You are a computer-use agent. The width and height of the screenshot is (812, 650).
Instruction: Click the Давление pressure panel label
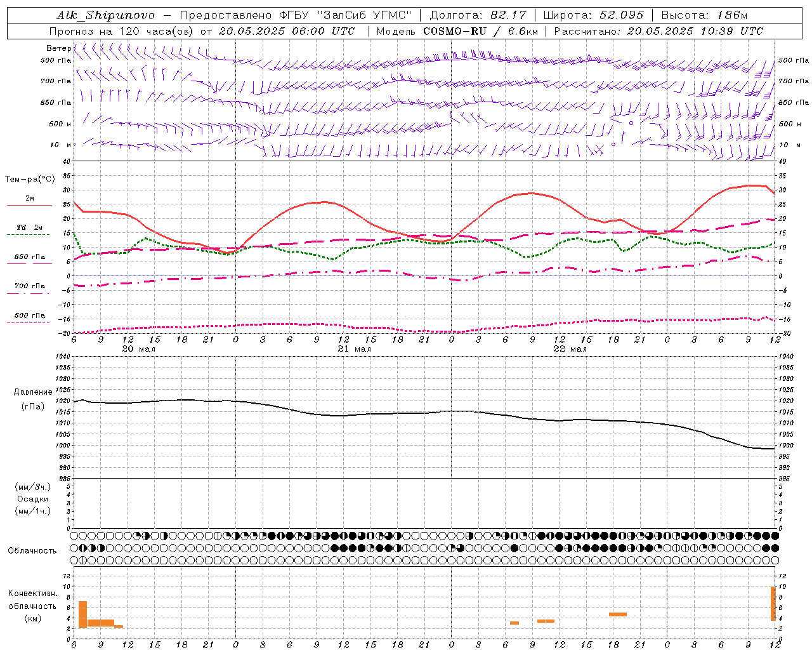coord(33,392)
